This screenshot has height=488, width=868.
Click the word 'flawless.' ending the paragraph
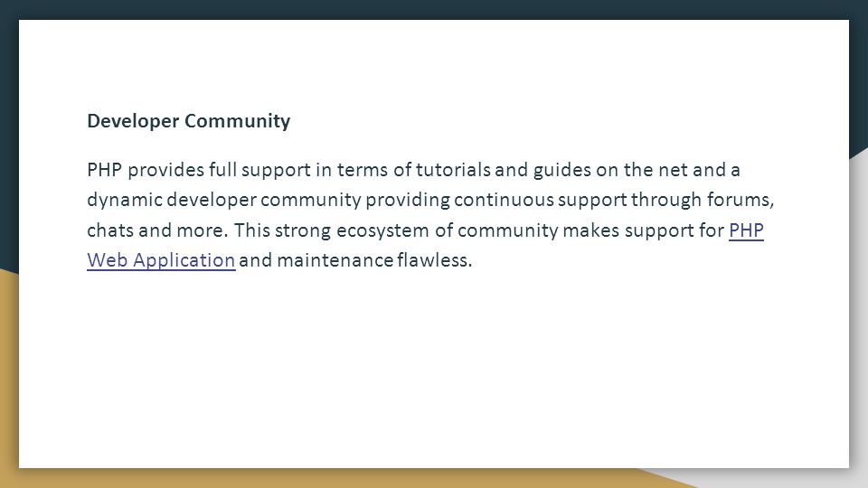435,260
